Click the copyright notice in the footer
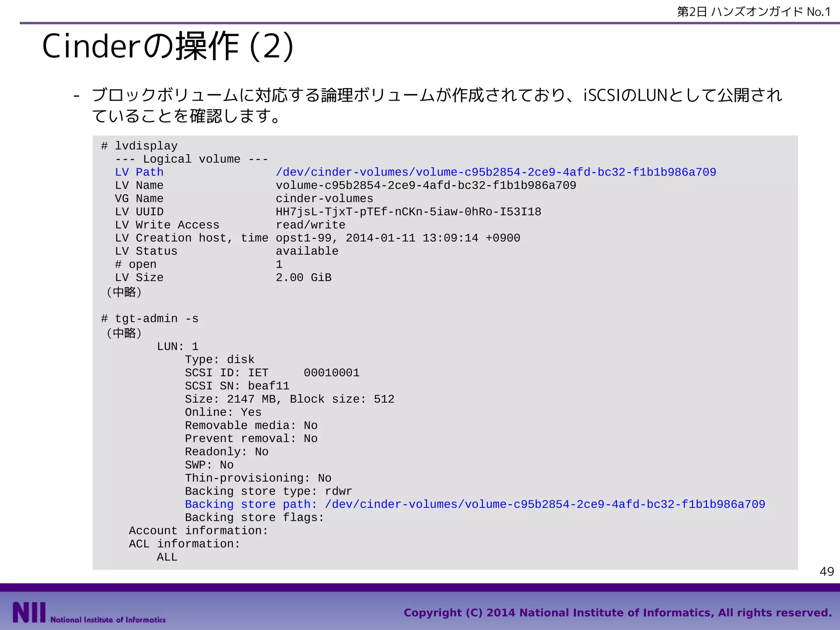Image resolution: width=840 pixels, height=630 pixels. [x=618, y=613]
